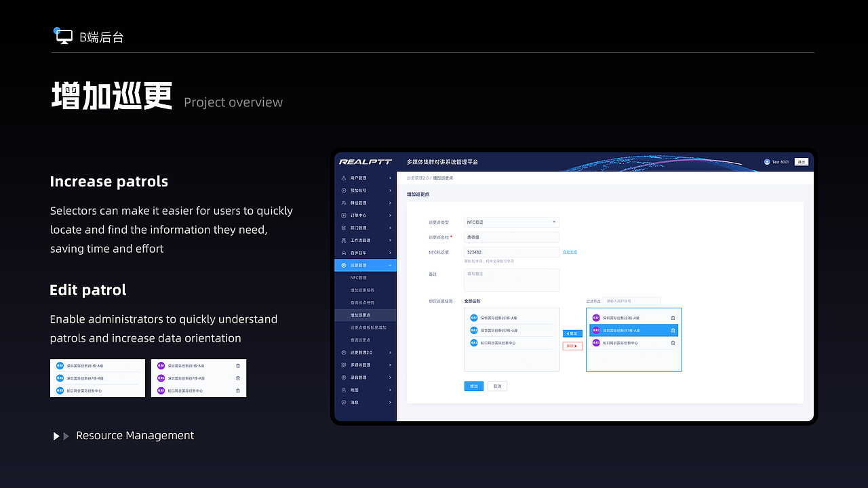This screenshot has width=868, height=488.
Task: Click the red 移除 transfer button
Action: pyautogui.click(x=572, y=346)
